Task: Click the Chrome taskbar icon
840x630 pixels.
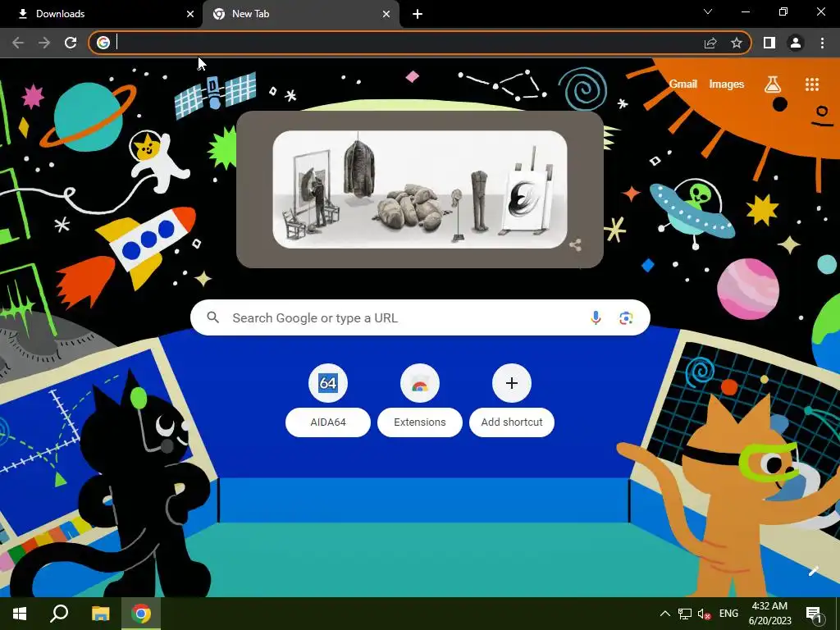Action: 141,614
